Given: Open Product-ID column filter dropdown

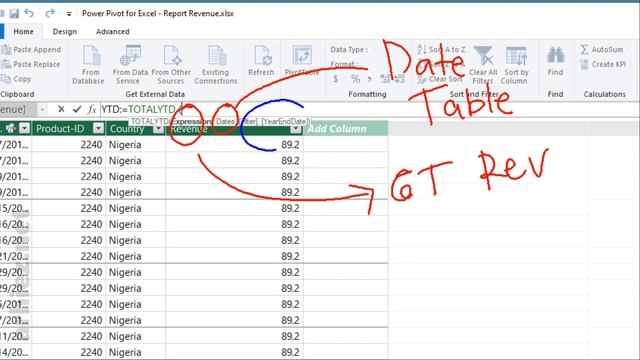Looking at the screenshot, I should pyautogui.click(x=98, y=128).
